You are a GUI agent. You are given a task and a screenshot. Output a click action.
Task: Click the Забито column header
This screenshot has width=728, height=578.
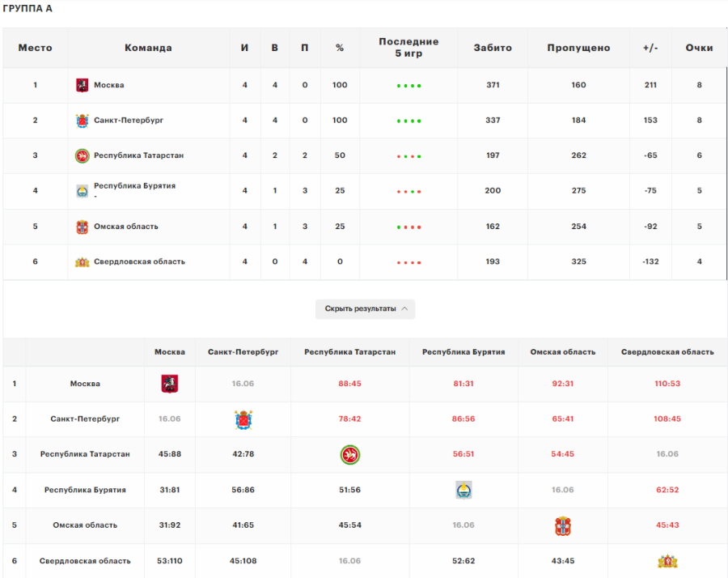493,48
